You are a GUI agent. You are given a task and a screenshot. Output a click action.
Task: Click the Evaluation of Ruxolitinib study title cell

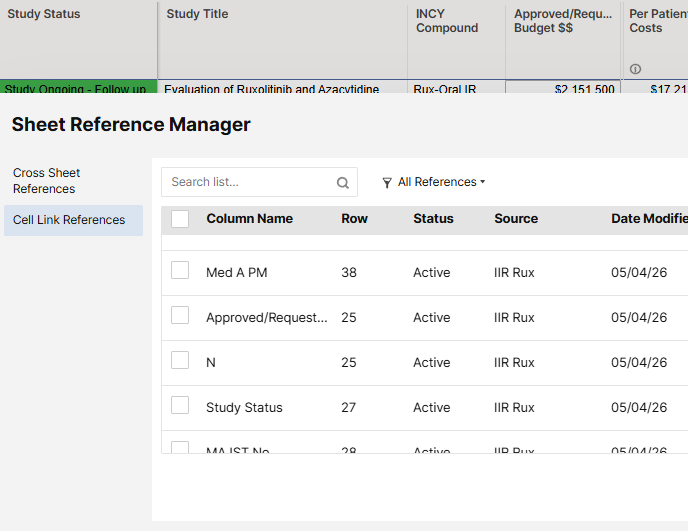pyautogui.click(x=283, y=87)
